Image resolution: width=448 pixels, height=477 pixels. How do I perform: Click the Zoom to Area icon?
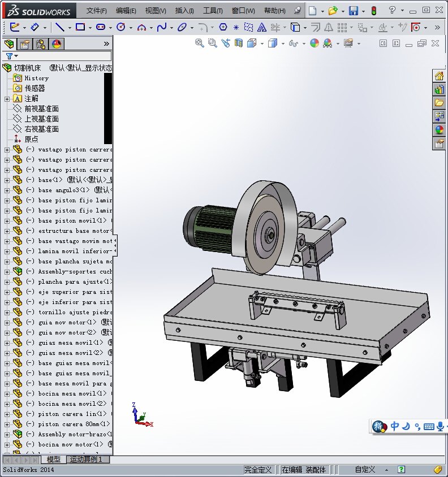pos(213,43)
